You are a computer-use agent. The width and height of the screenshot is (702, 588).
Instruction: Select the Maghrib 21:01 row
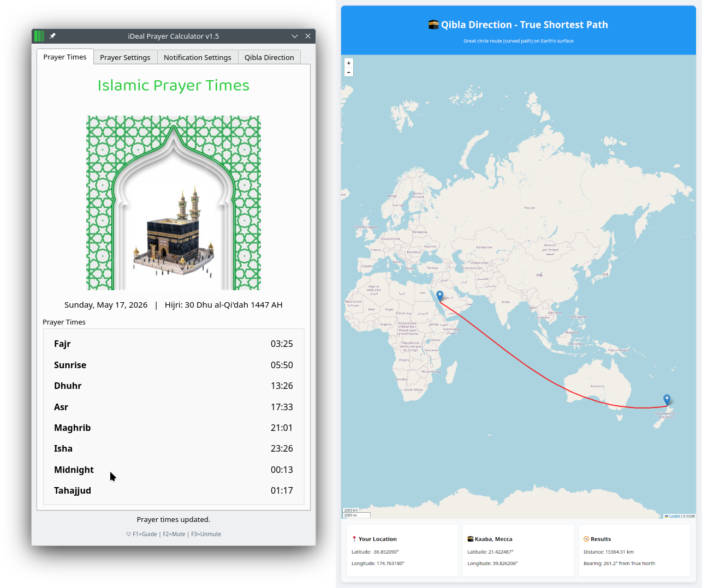coord(174,428)
